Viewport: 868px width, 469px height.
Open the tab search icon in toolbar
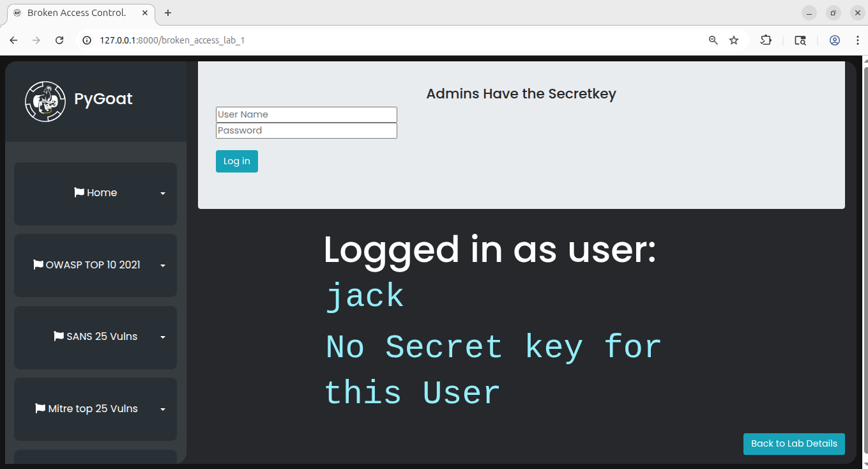click(800, 40)
